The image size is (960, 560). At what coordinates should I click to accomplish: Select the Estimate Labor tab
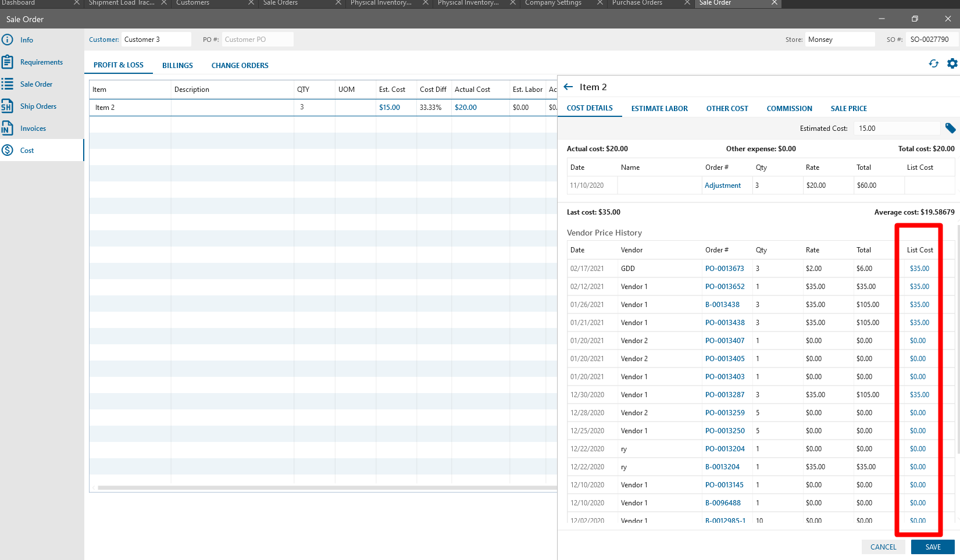click(659, 109)
